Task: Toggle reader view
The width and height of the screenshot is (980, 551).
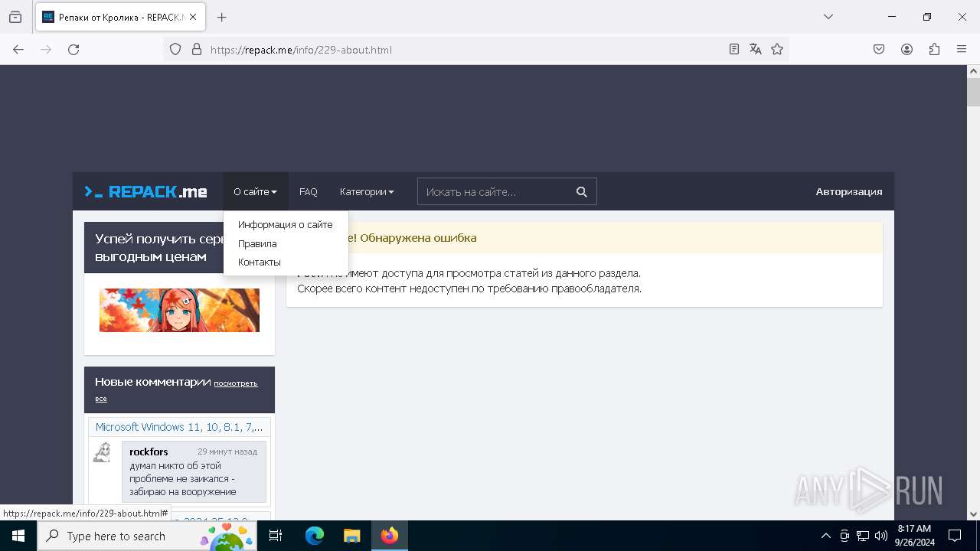Action: coord(734,49)
